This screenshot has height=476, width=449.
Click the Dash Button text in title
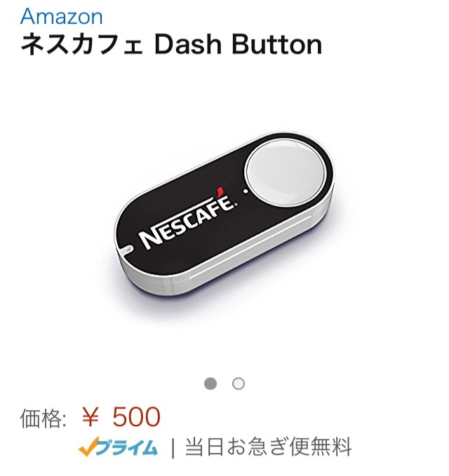(238, 45)
